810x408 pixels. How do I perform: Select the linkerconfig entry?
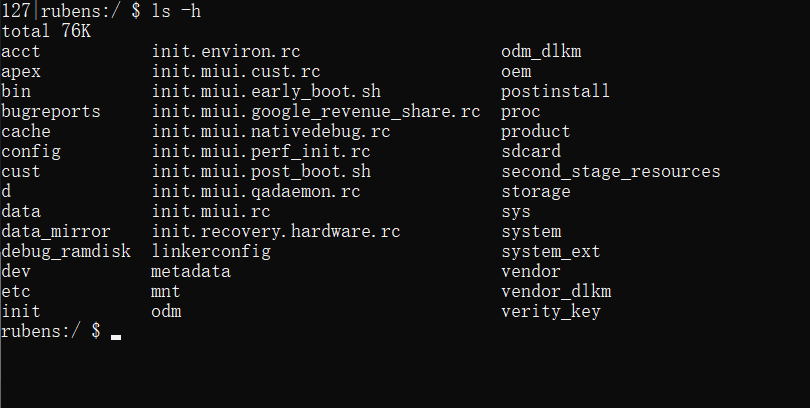[211, 251]
